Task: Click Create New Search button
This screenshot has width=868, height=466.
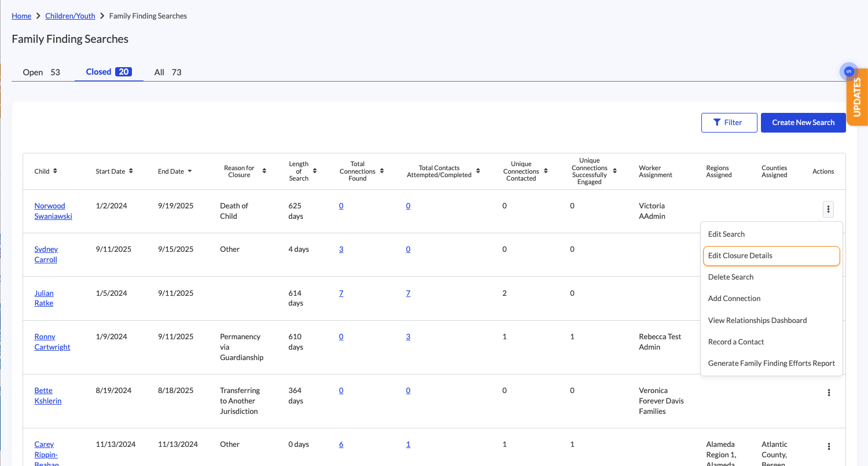Action: pyautogui.click(x=803, y=123)
